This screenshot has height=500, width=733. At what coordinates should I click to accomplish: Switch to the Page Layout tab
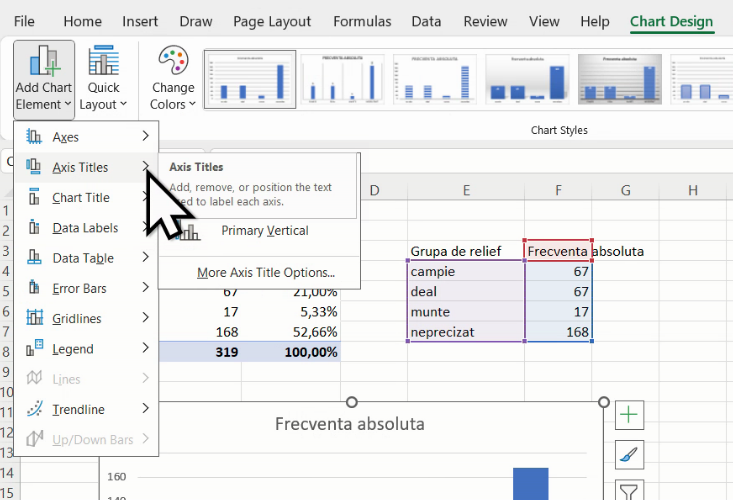coord(272,21)
